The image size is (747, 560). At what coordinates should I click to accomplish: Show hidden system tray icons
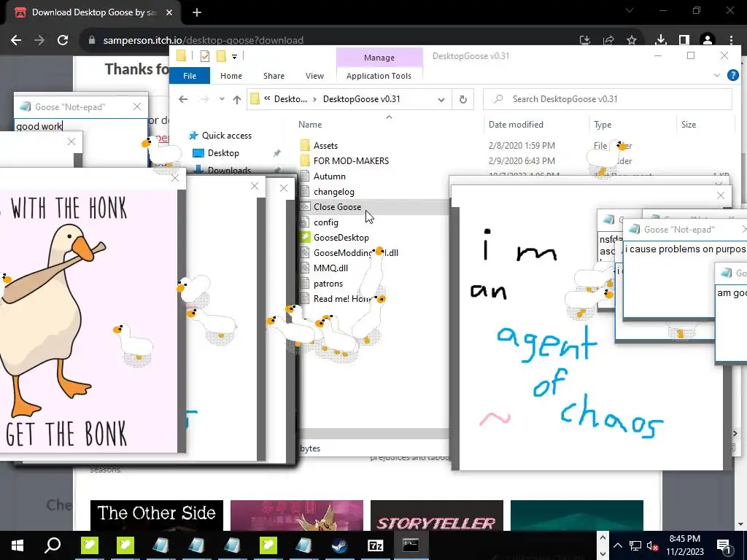(x=617, y=545)
